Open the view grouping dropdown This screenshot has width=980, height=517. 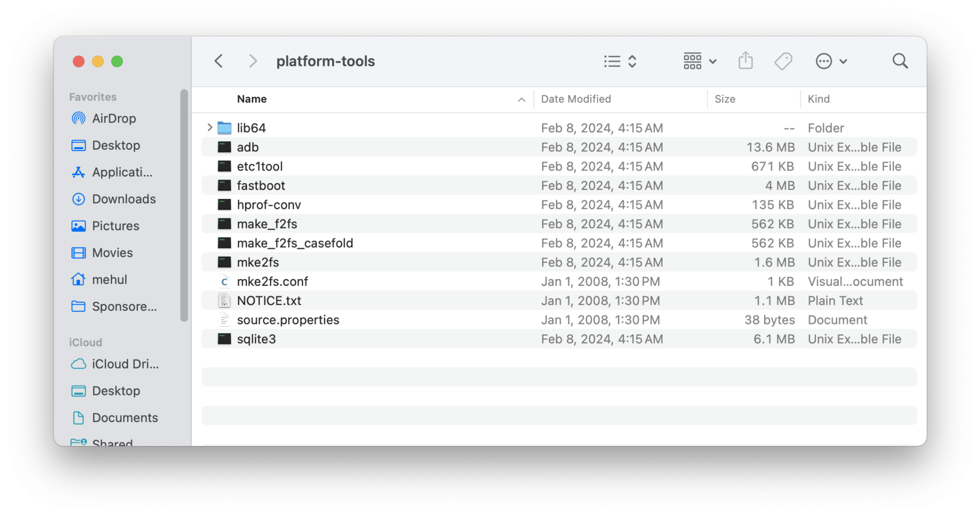[699, 61]
